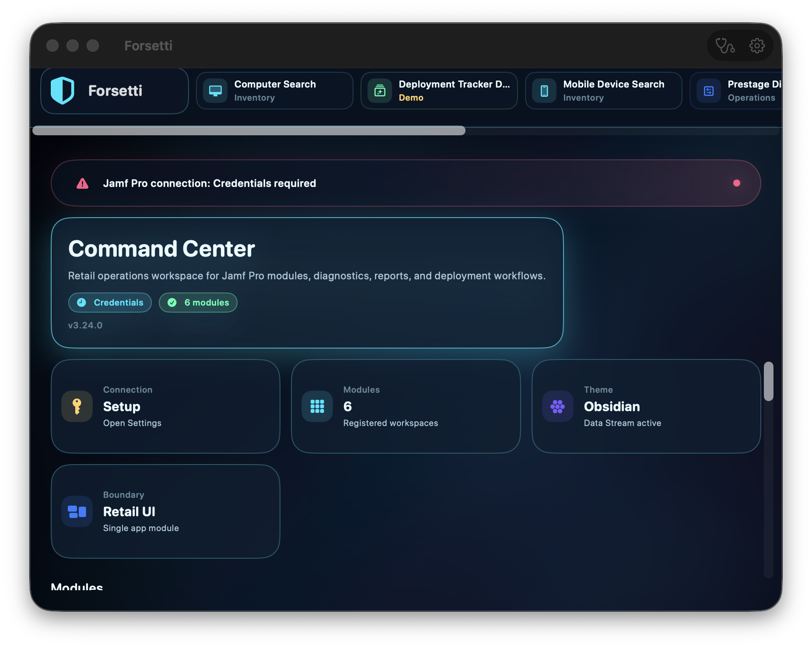
Task: Click the Mobile Device Search phone icon
Action: (544, 91)
